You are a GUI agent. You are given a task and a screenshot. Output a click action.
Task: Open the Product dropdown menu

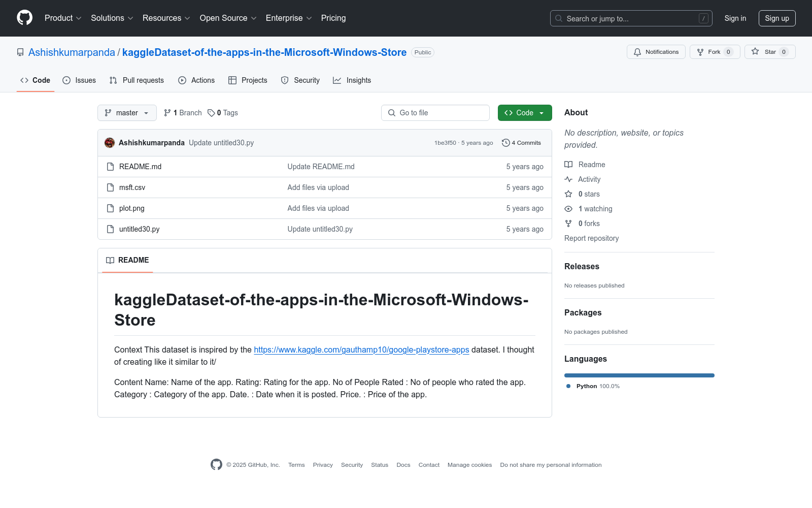(63, 18)
